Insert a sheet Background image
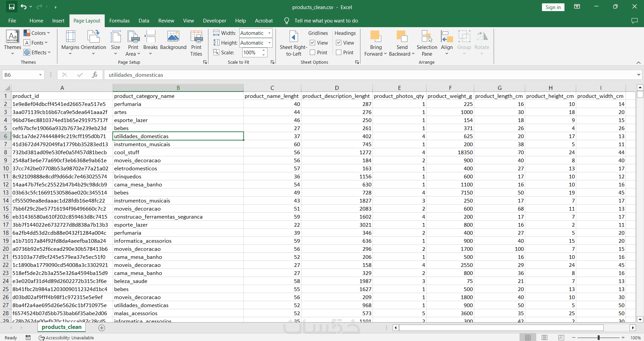 point(173,42)
